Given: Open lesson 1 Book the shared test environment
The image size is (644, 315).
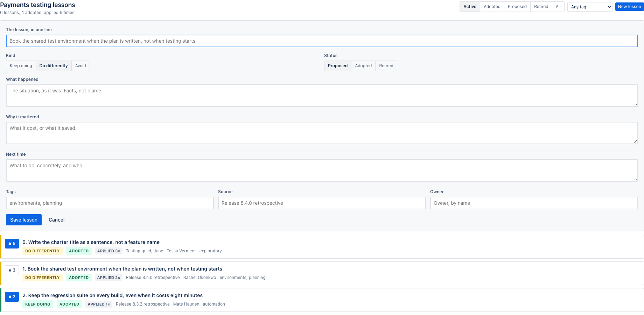Looking at the screenshot, I should (x=122, y=269).
